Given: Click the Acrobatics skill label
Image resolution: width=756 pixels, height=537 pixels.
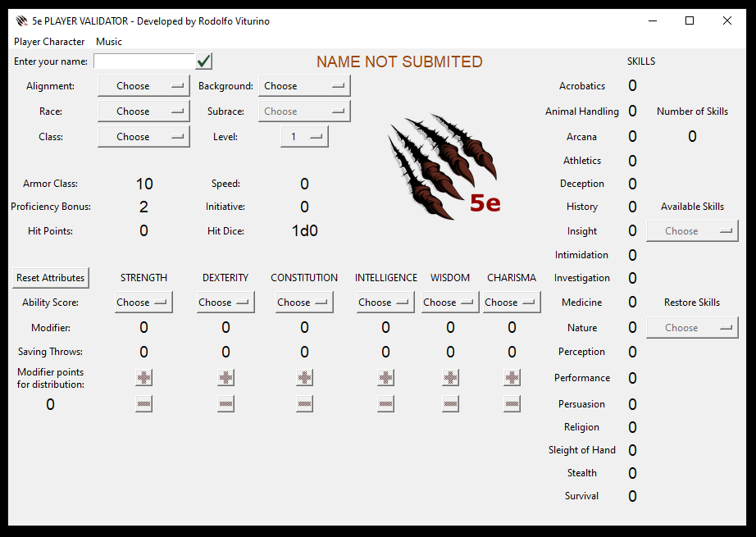Looking at the screenshot, I should point(582,86).
